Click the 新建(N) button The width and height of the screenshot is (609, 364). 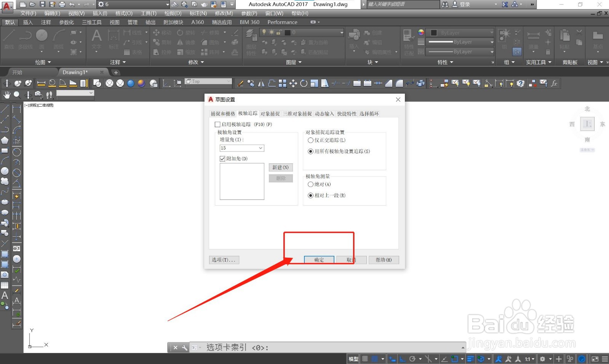(281, 168)
